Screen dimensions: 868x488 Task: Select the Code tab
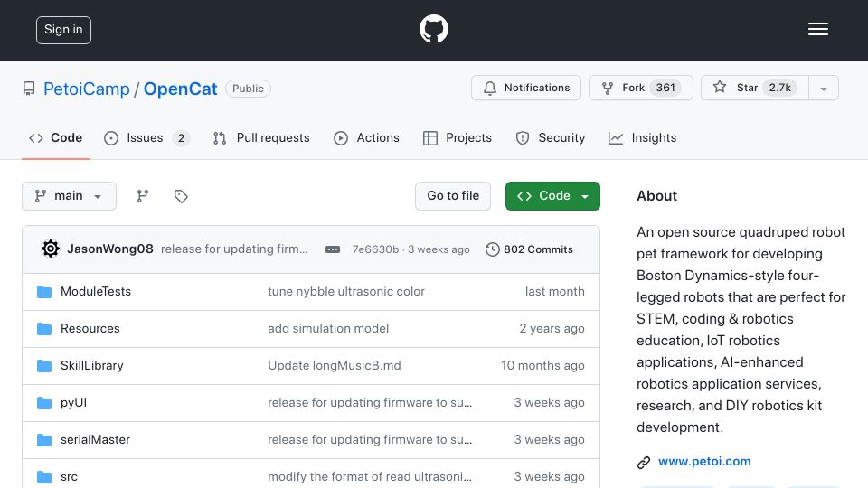click(x=55, y=137)
